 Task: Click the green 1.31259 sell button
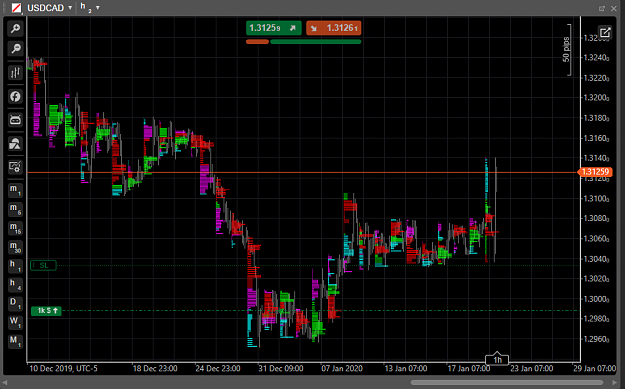[273, 28]
